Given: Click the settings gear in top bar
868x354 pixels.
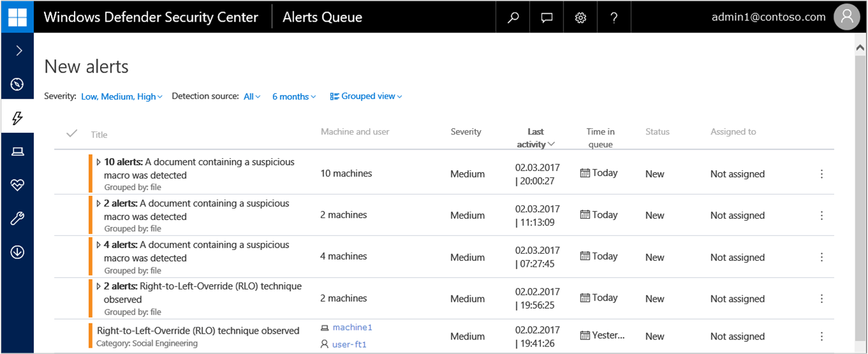Looking at the screenshot, I should click(581, 17).
